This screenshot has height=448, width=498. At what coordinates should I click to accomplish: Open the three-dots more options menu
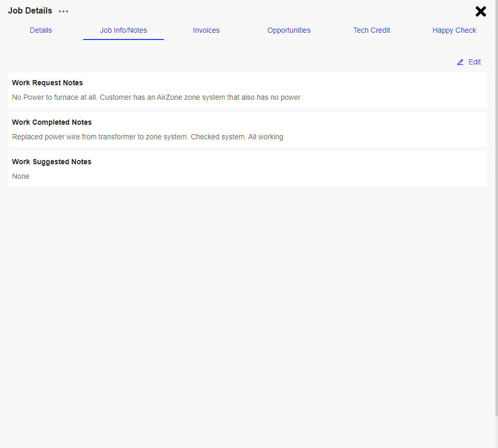(x=63, y=11)
